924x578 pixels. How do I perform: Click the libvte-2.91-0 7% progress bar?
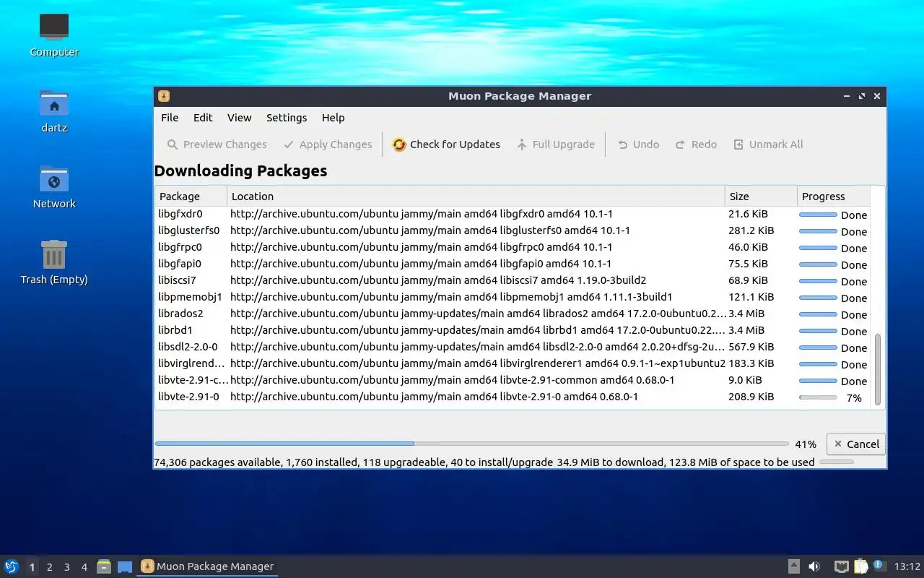[x=818, y=397]
